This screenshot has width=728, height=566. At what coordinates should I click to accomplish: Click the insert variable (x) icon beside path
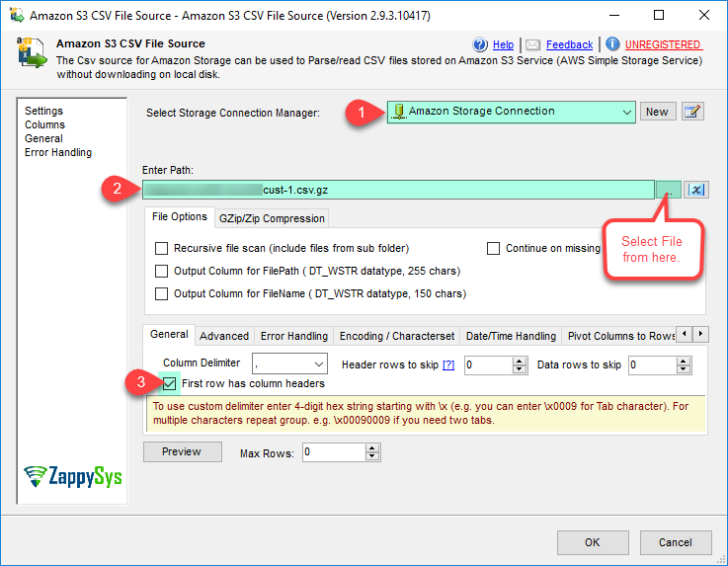coord(696,190)
